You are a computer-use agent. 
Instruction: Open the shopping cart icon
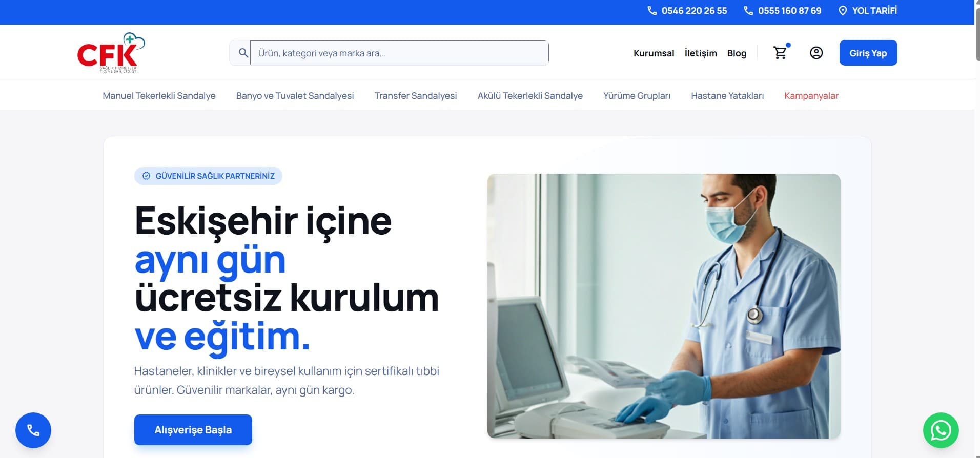(780, 53)
